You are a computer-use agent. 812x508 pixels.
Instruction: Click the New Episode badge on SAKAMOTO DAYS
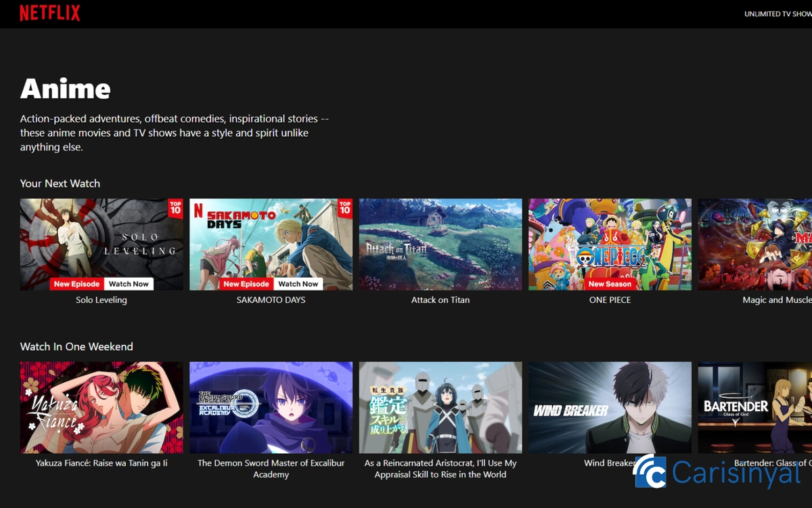point(246,284)
